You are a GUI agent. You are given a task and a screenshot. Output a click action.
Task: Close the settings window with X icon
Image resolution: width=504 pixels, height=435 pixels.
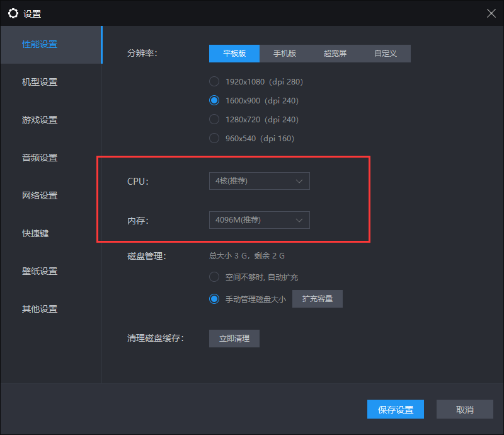[491, 13]
